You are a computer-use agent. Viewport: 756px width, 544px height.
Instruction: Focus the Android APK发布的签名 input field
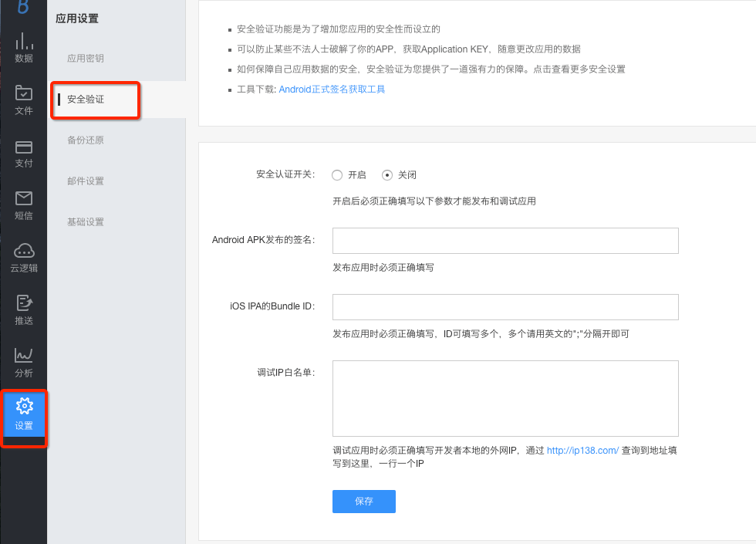505,241
